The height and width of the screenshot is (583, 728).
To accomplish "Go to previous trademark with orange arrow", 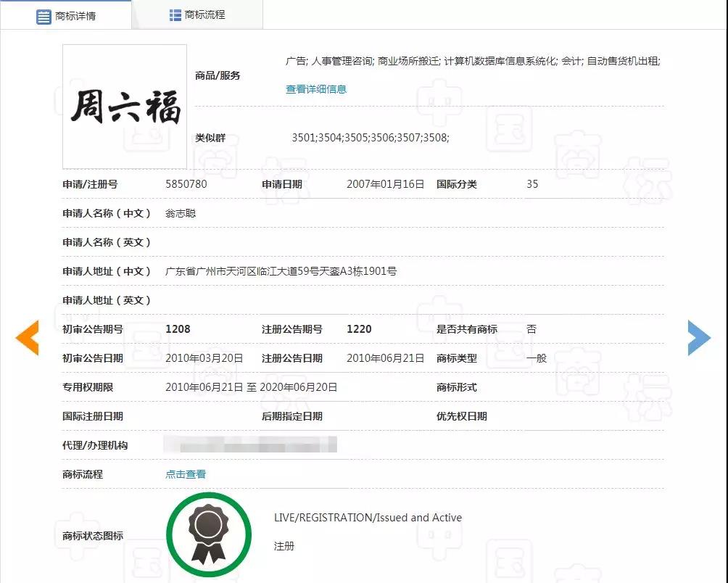I will coord(27,337).
